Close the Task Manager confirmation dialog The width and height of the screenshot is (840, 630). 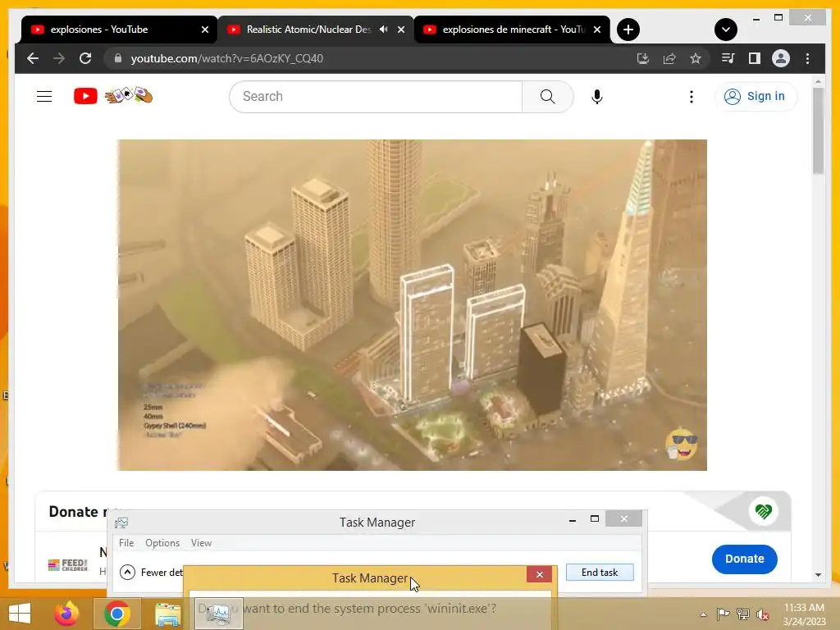click(x=539, y=574)
